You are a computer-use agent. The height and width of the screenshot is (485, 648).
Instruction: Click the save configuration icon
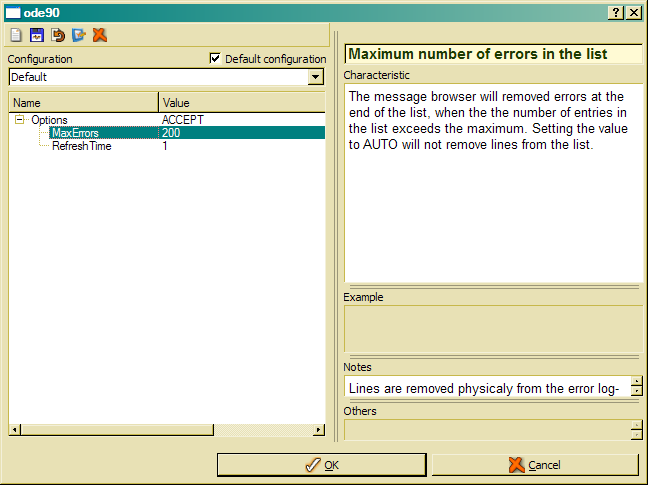click(37, 35)
